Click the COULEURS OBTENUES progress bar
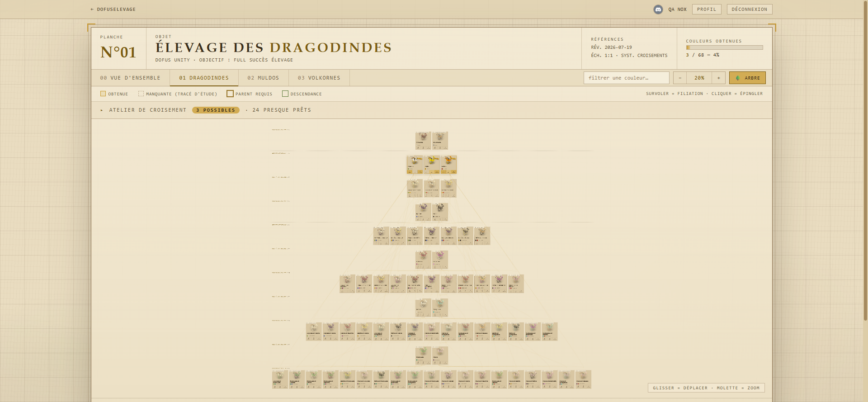Viewport: 868px width, 402px height. 724,47
